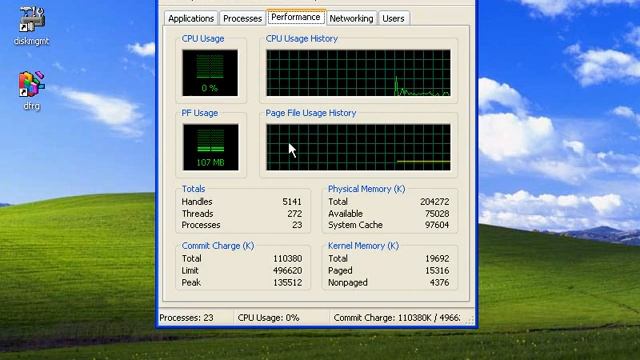640x360 pixels.
Task: Switch to the Processes tab
Action: [242, 18]
